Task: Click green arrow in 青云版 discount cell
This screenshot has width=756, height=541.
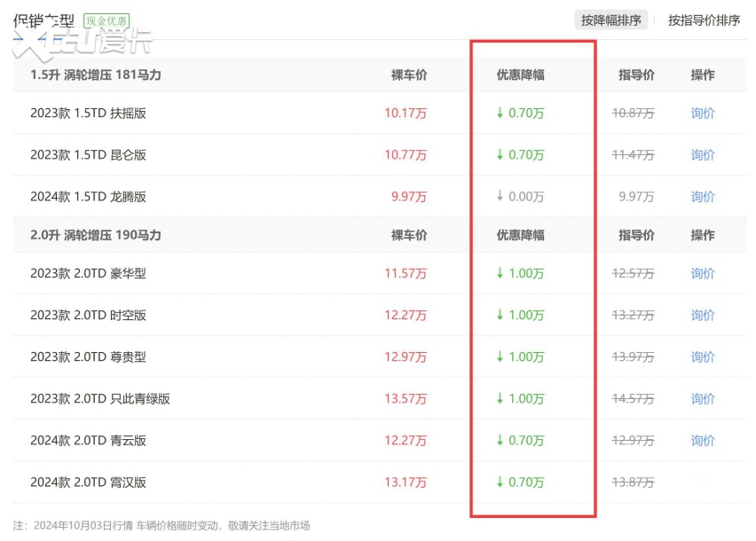Action: [x=500, y=440]
